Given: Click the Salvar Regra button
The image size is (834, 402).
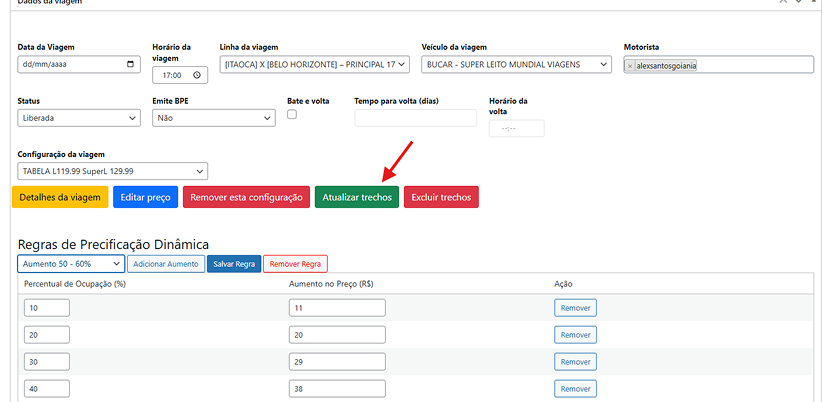Looking at the screenshot, I should [x=232, y=264].
